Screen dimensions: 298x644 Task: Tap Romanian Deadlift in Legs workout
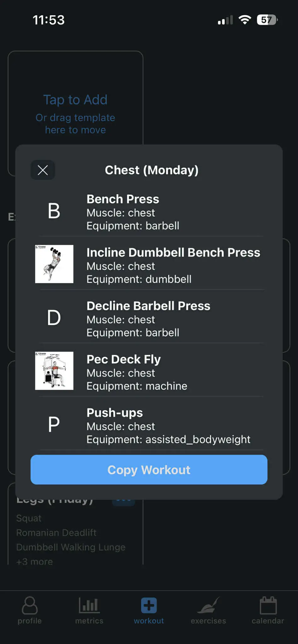pyautogui.click(x=56, y=532)
